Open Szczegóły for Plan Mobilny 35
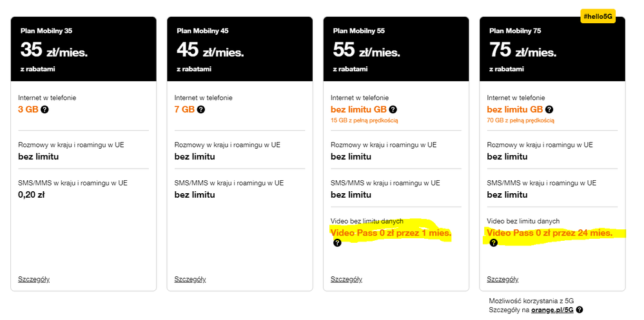The image size is (644, 320). coord(34,279)
